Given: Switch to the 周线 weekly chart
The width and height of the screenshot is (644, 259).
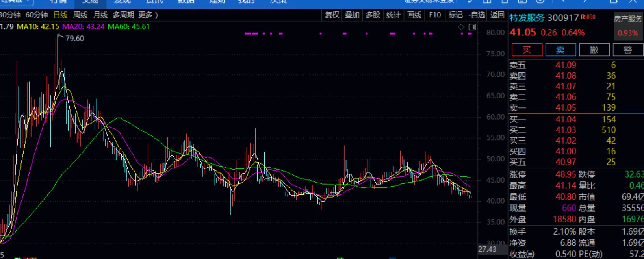Looking at the screenshot, I should click(80, 15).
